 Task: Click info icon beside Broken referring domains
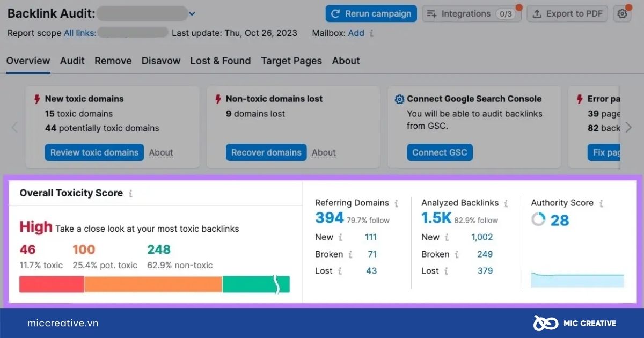click(350, 254)
